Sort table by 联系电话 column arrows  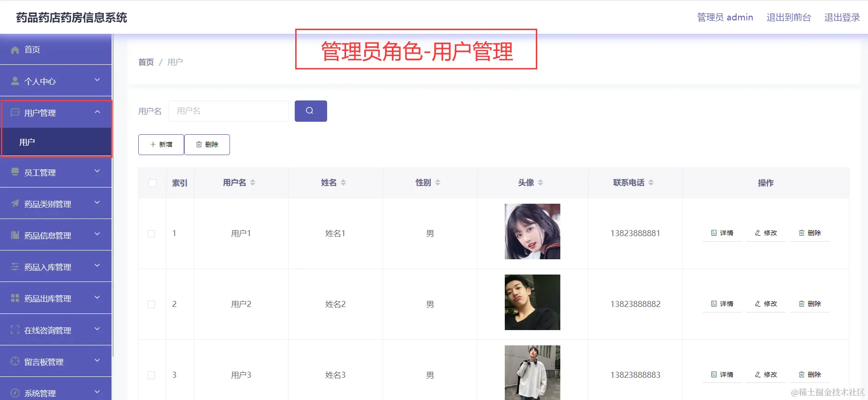point(651,183)
